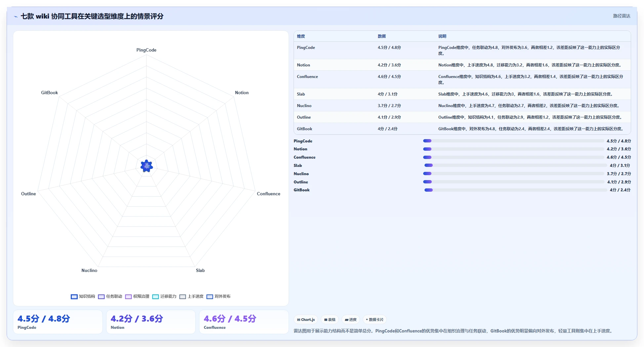The image size is (644, 347).
Task: Click the 表格 chip
Action: coord(330,320)
